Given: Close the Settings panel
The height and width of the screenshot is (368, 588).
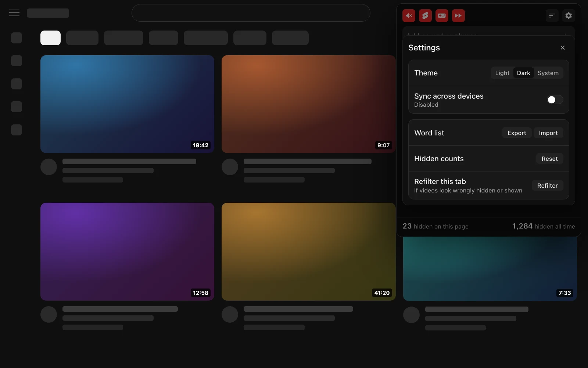Looking at the screenshot, I should (x=563, y=47).
